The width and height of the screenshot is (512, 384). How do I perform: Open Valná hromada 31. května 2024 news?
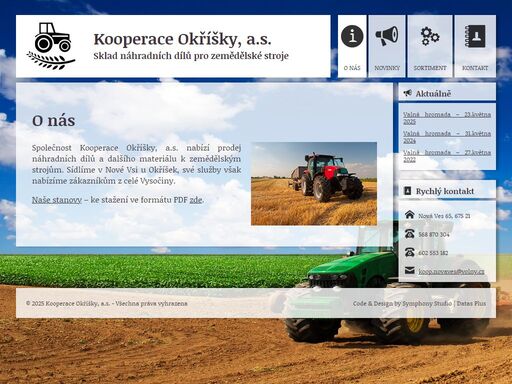pyautogui.click(x=447, y=137)
